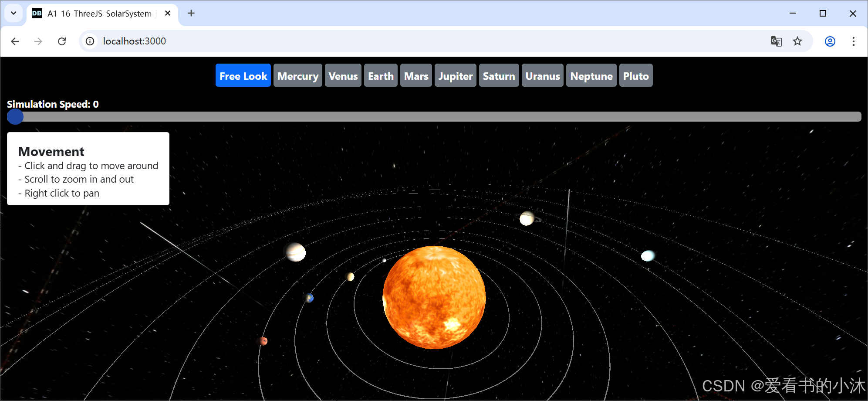
Task: Minimize the browser window
Action: 793,13
